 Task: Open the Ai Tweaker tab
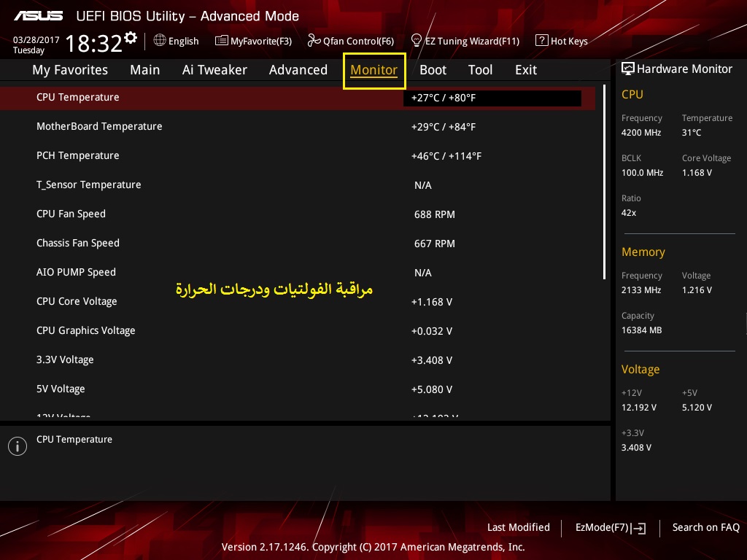[x=214, y=70]
